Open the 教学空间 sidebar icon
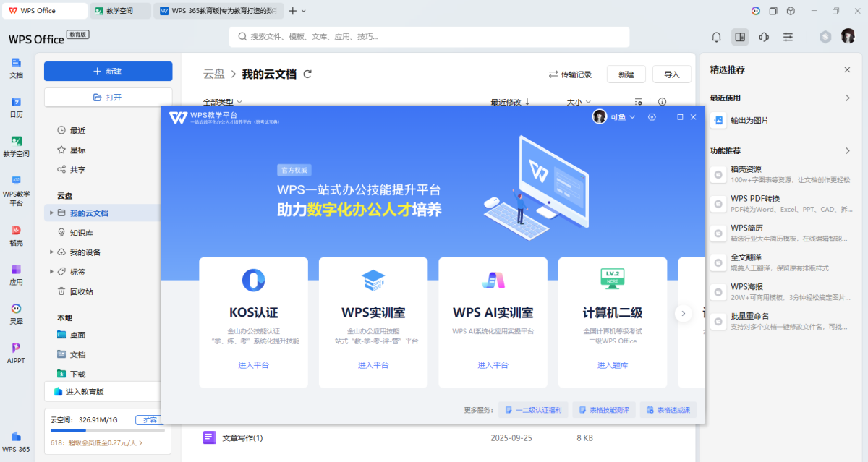Image resolution: width=868 pixels, height=462 pixels. point(16,141)
